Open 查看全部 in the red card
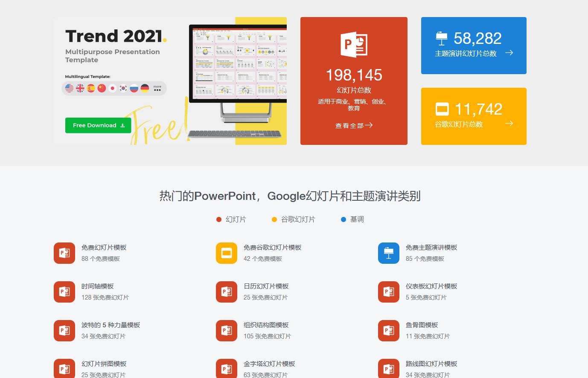 [x=354, y=125]
